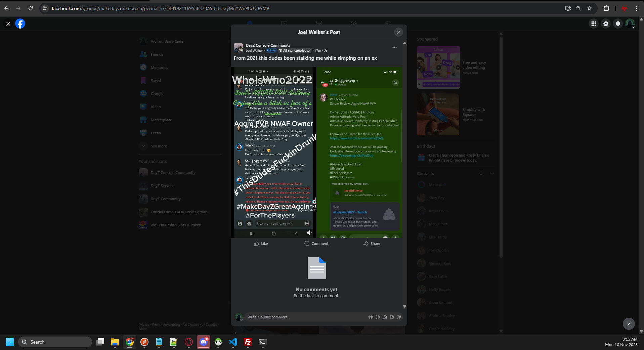Open the sticker picker in comment box

(399, 317)
